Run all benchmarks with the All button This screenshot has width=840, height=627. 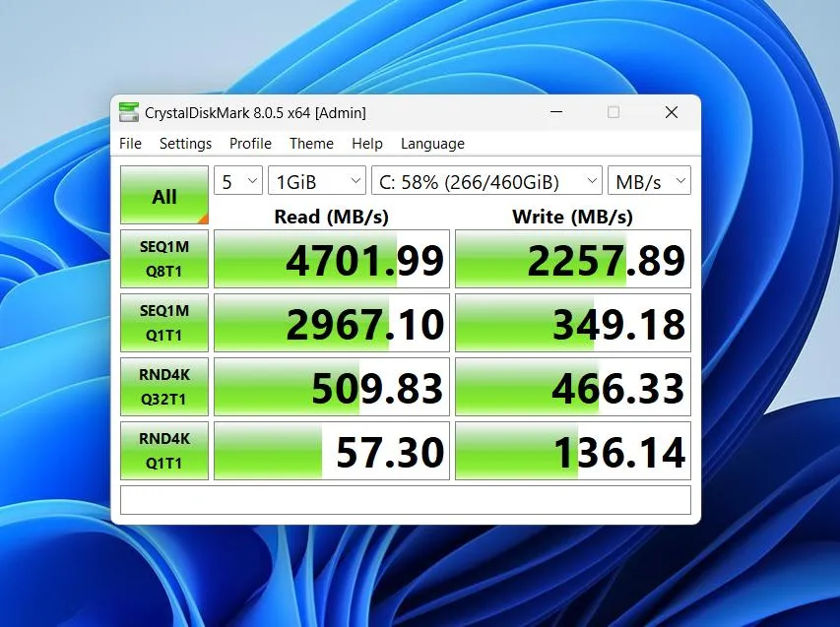[164, 195]
